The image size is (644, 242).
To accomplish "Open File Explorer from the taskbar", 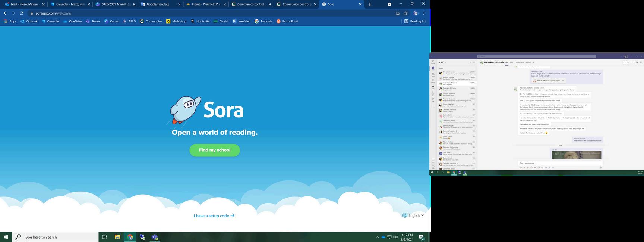I will click(x=117, y=237).
